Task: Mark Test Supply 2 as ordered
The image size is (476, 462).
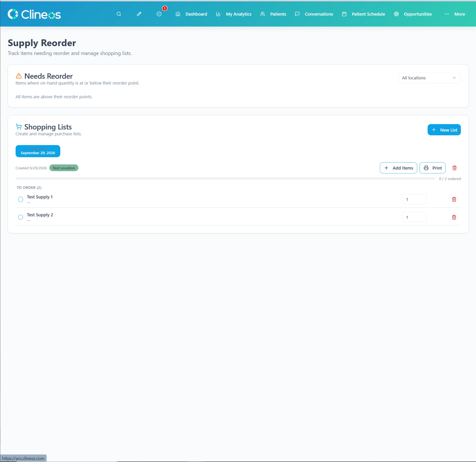Action: click(21, 217)
